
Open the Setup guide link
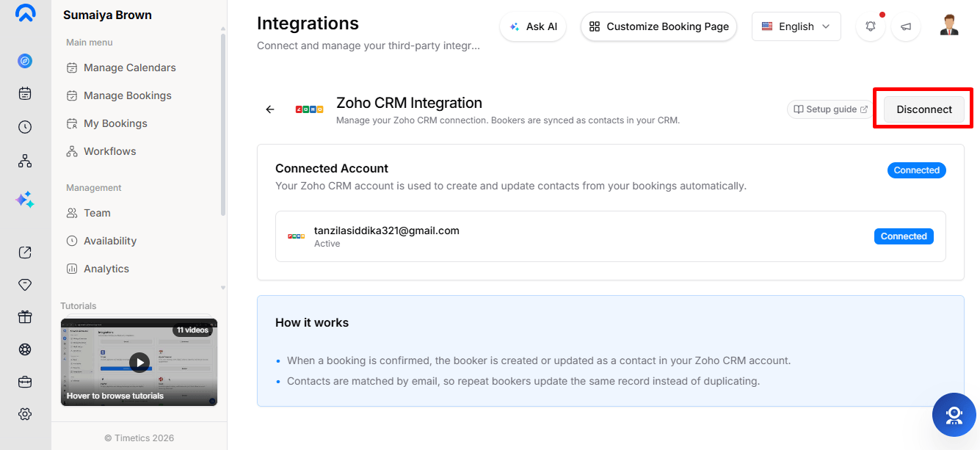click(830, 109)
